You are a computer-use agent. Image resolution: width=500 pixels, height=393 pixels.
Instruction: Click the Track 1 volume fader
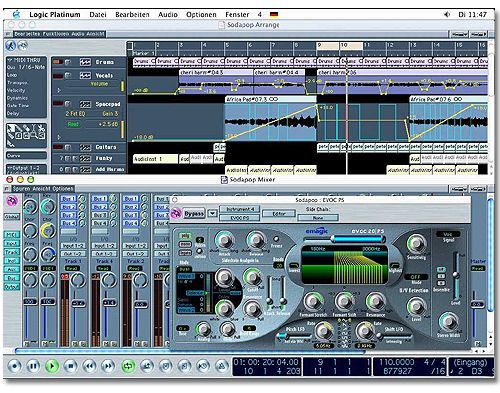79,303
